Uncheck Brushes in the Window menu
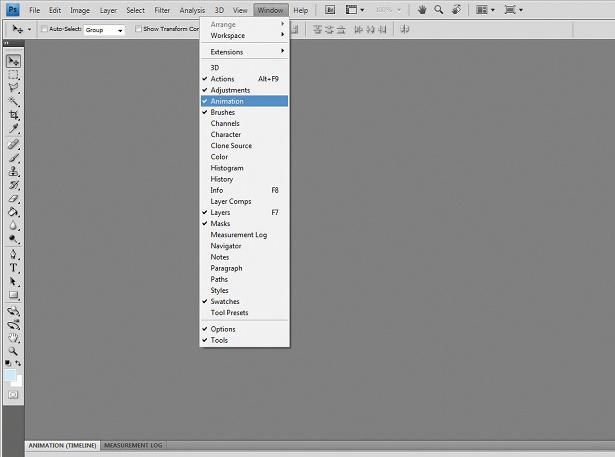 coord(244,112)
